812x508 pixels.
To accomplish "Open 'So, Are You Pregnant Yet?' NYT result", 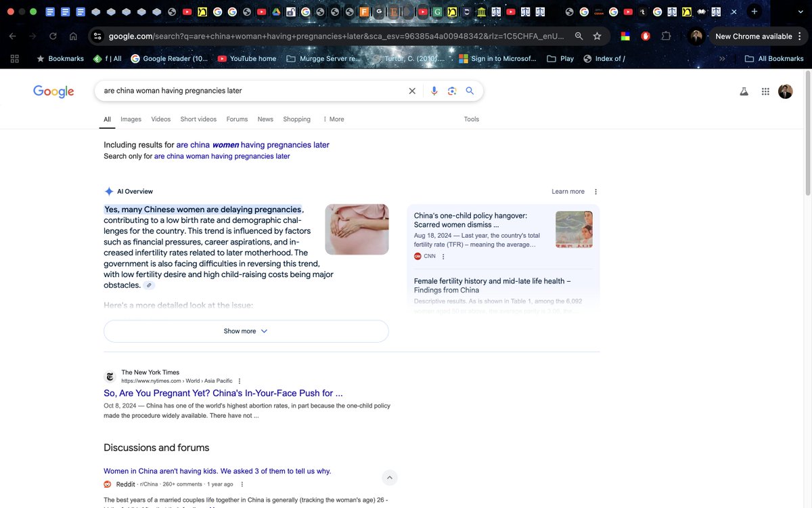I will point(223,393).
